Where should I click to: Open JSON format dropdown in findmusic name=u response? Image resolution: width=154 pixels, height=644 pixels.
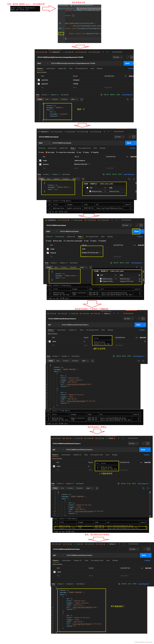(x=89, y=488)
